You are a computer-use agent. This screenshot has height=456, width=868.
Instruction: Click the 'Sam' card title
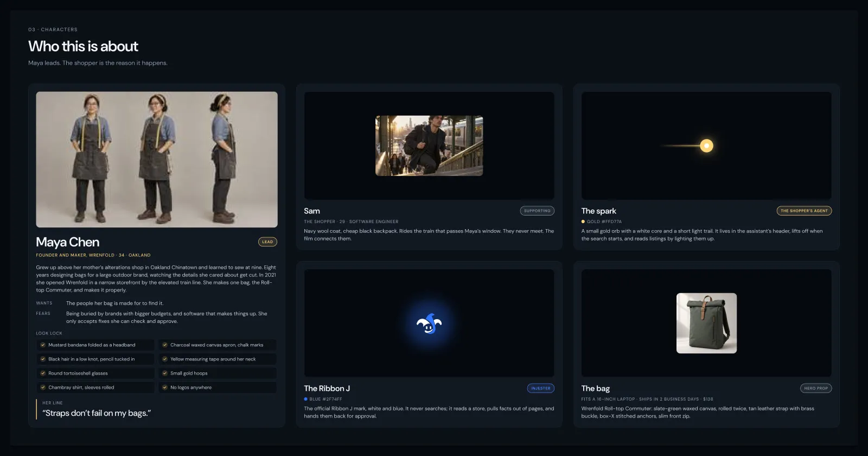pos(312,211)
